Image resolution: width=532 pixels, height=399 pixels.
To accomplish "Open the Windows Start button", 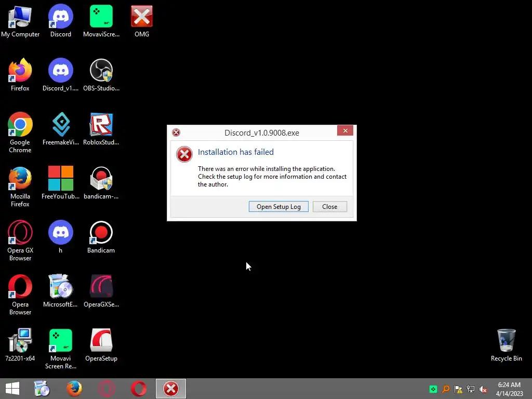I will coord(12,389).
